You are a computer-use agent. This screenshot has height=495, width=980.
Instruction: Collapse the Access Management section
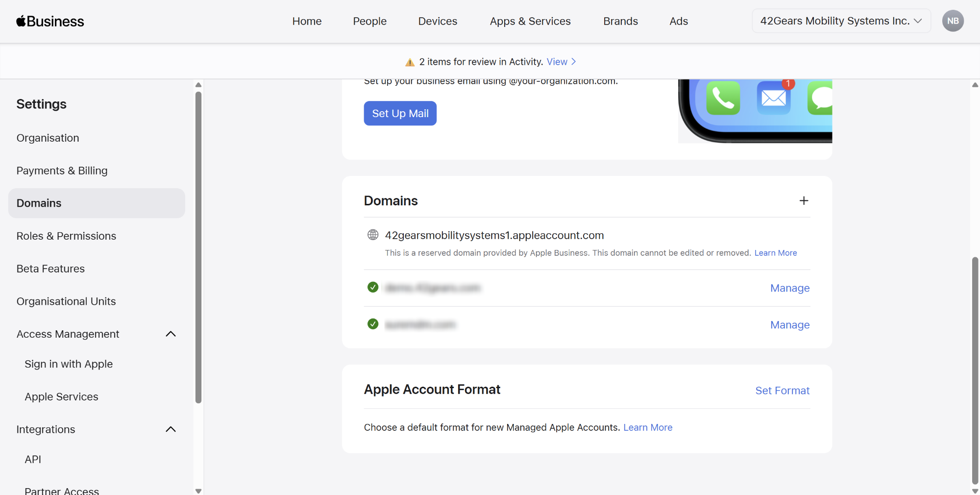171,334
